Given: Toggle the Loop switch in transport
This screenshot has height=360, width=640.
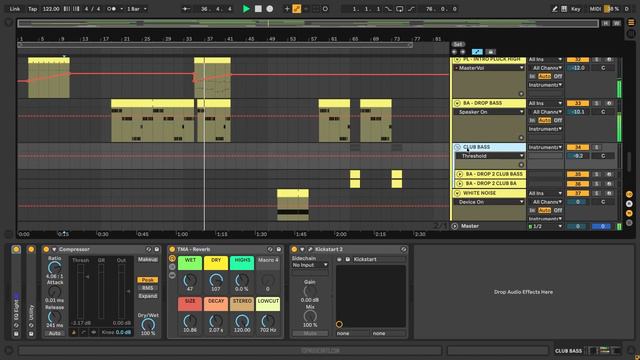Looking at the screenshot, I should (400, 9).
